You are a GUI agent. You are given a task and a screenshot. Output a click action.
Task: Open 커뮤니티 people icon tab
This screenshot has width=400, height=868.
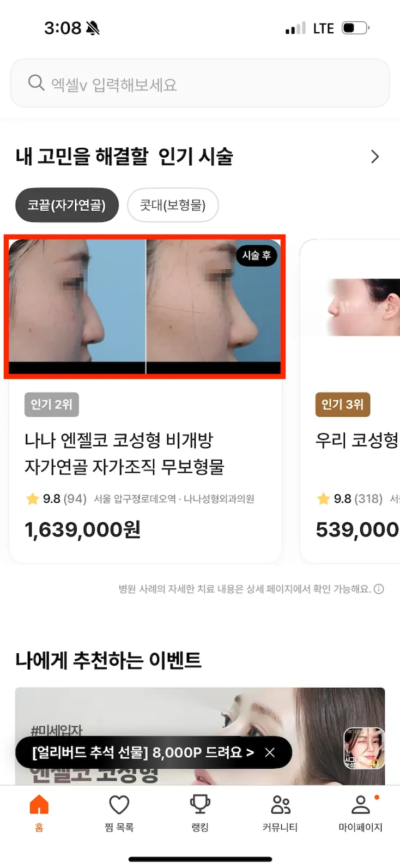pyautogui.click(x=280, y=812)
